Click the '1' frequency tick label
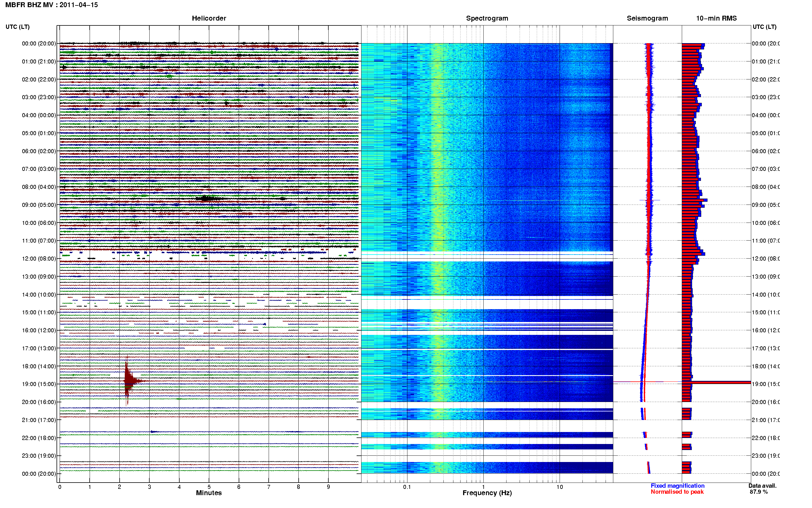Viewport: 812px width, 508px height. pyautogui.click(x=483, y=487)
